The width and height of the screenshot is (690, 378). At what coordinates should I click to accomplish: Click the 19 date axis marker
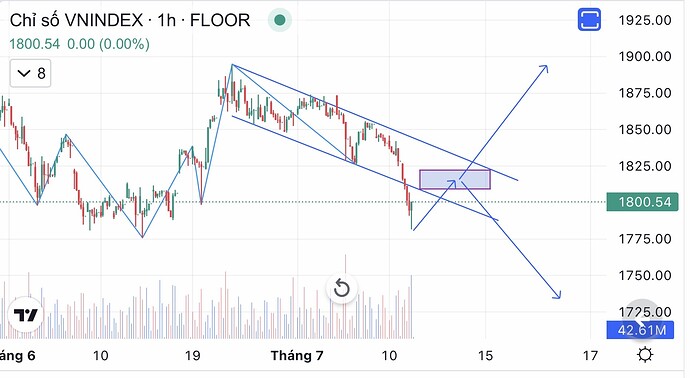193,355
